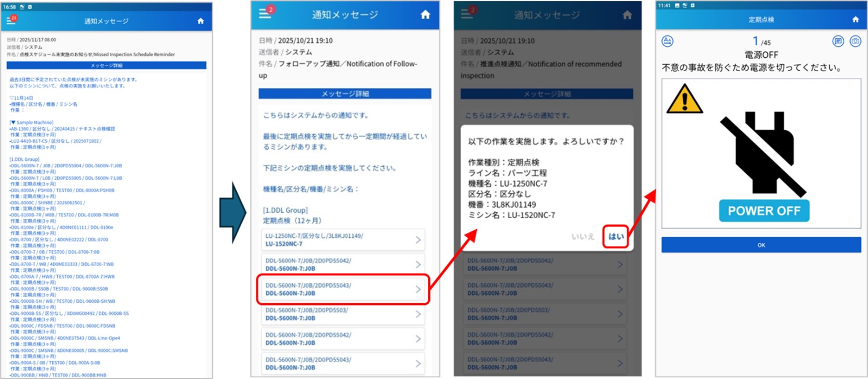Viewport: 868px width, 379px height.
Task: Open chevron of the 2D0PD5503 machine row
Action: 418,314
